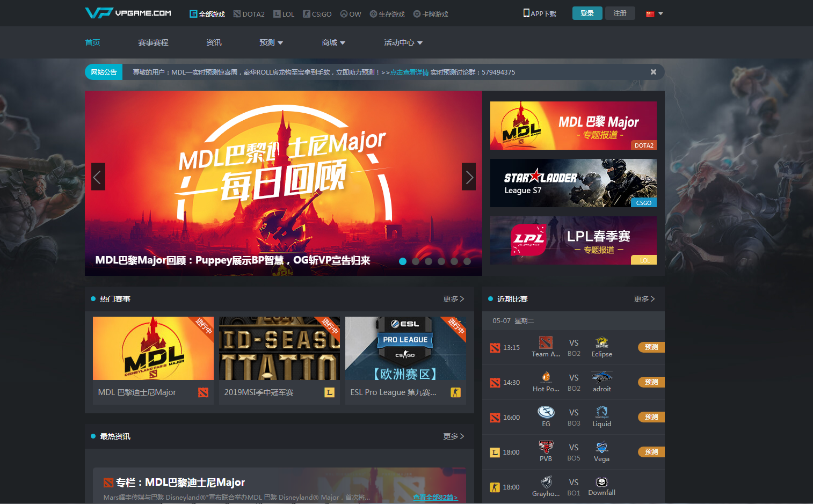This screenshot has width=813, height=504.
Task: Open StarLadder League S7 banner
Action: coord(574,183)
